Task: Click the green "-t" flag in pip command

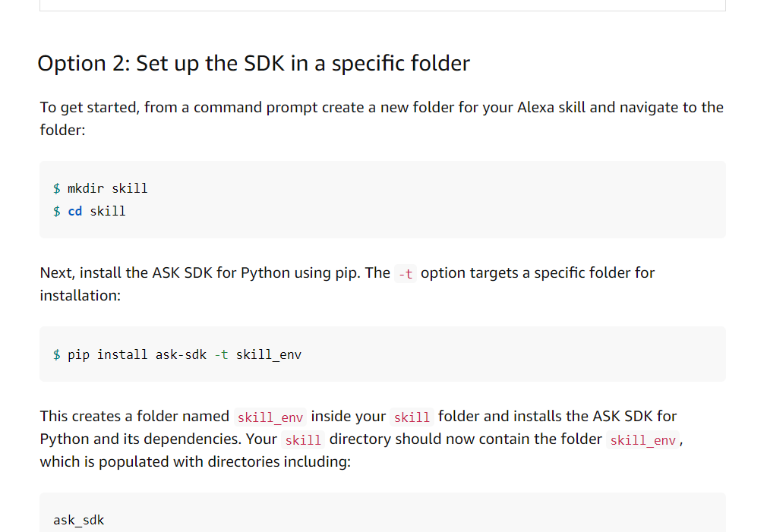Action: coord(222,354)
